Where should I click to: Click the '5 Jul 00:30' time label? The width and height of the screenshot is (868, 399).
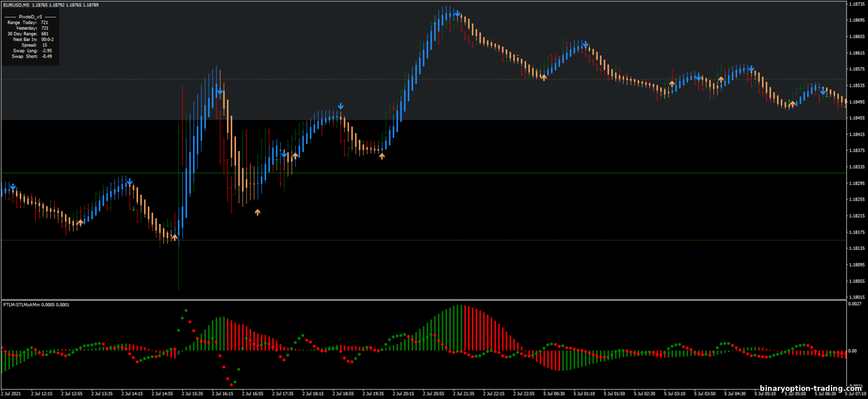click(x=554, y=394)
